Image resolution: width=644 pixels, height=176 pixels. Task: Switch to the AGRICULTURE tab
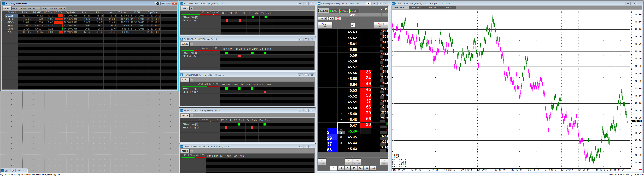(x=56, y=9)
